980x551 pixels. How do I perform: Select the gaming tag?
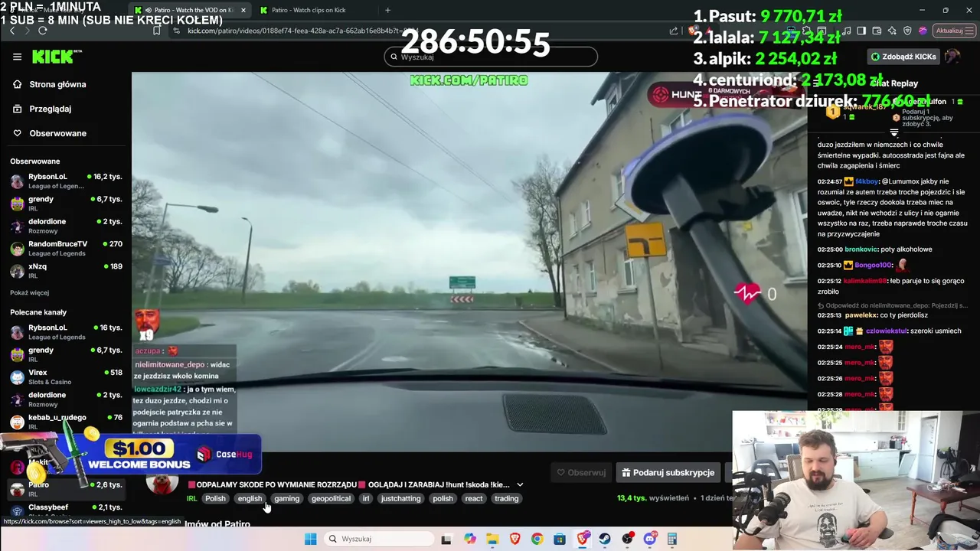tap(287, 498)
